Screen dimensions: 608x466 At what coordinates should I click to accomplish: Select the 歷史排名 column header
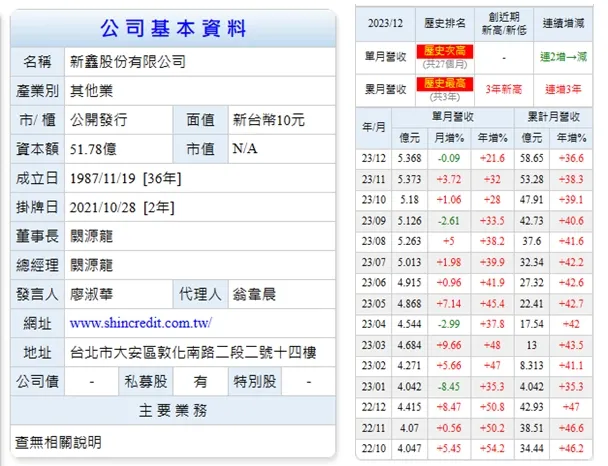point(445,23)
